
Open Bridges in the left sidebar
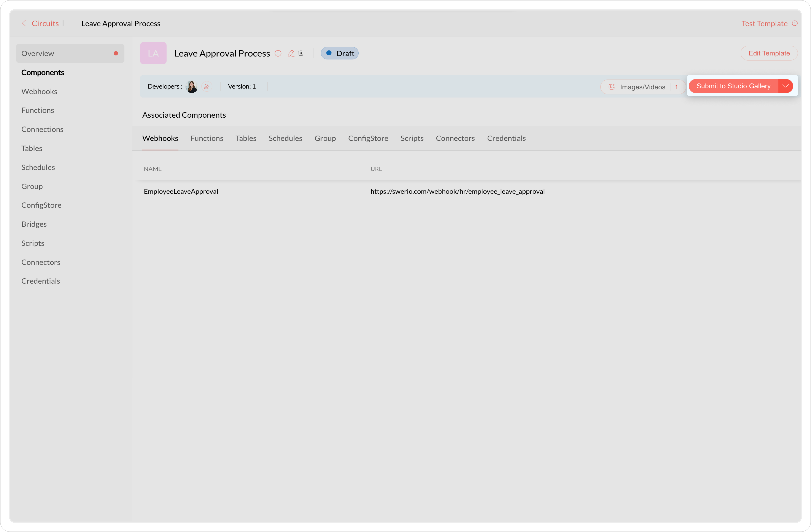[34, 224]
